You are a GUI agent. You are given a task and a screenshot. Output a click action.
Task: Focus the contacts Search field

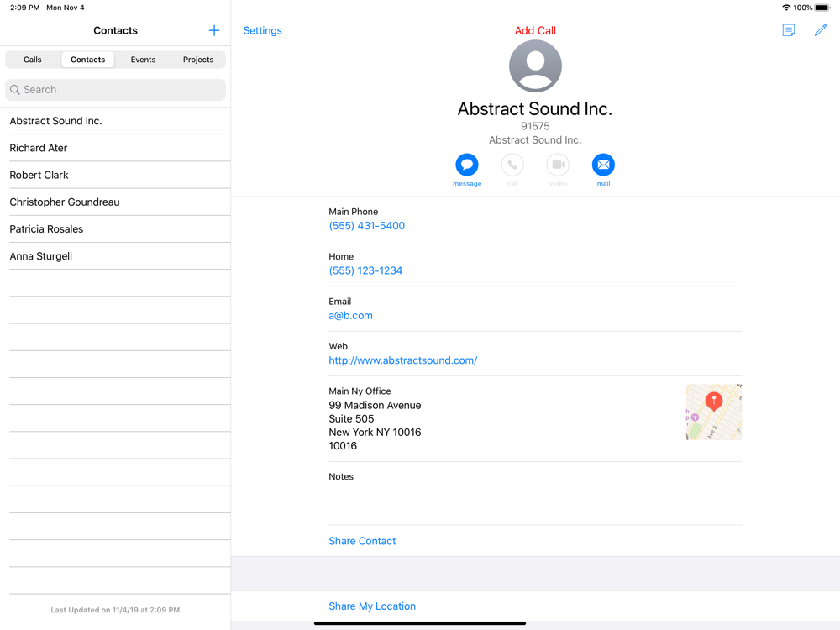pyautogui.click(x=116, y=90)
